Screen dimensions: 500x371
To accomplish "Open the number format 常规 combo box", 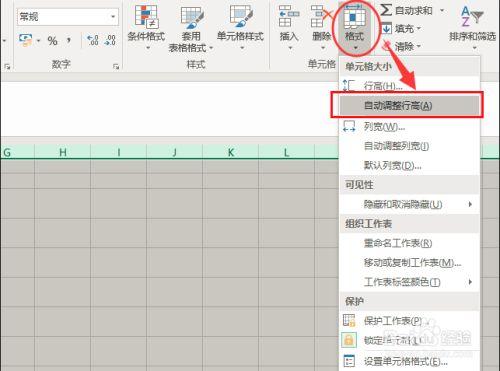I will (68, 17).
